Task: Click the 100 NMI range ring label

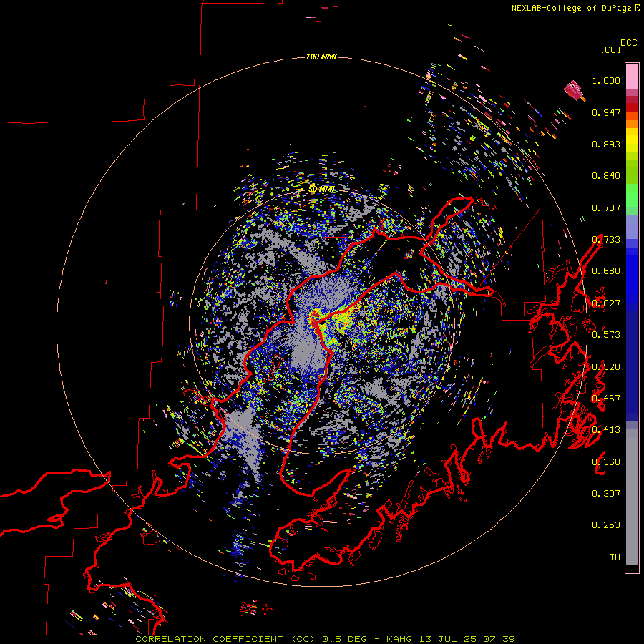Action: [321, 57]
